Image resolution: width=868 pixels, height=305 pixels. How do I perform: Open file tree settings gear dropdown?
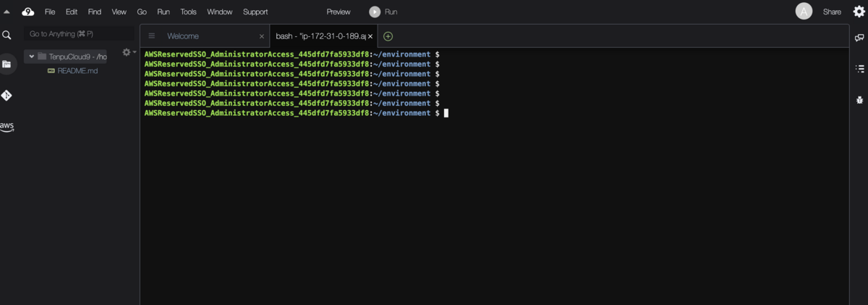[x=128, y=52]
